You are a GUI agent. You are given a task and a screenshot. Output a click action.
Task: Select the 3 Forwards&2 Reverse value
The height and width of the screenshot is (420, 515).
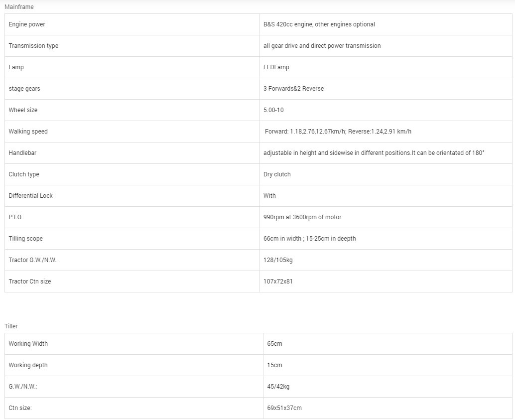pyautogui.click(x=293, y=89)
